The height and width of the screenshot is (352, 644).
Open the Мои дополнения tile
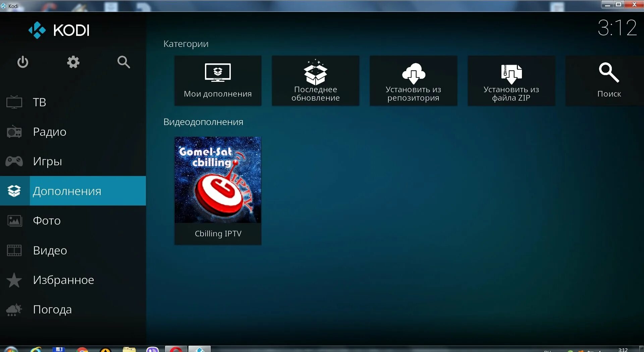[x=218, y=81]
